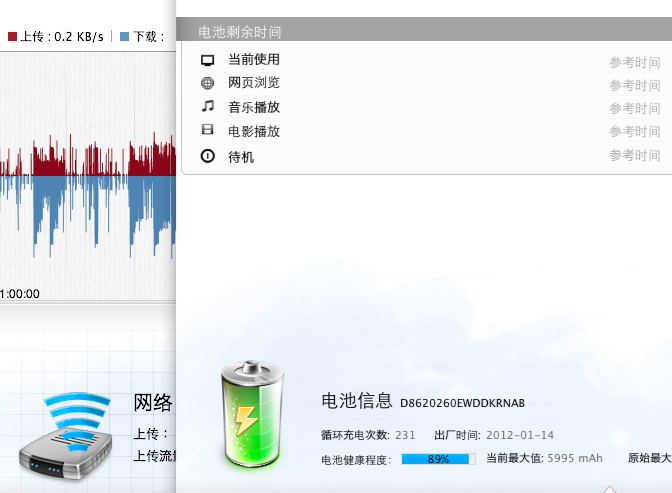Click the film strip icon for 电影播放
Viewport: 672px width, 493px height.
point(208,130)
